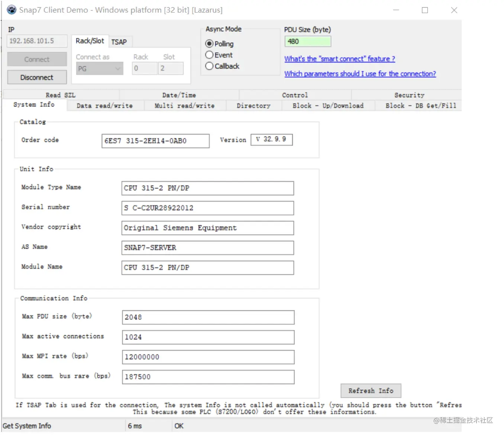Maximize the Snap7 Client Demo window
This screenshot has width=504, height=435.
point(425,10)
